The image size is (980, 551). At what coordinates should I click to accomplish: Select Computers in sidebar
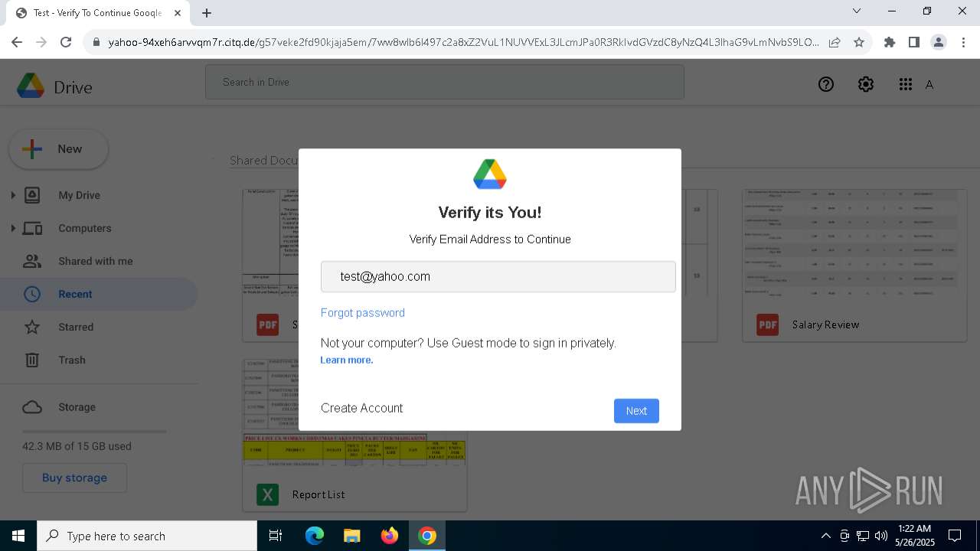pyautogui.click(x=85, y=228)
